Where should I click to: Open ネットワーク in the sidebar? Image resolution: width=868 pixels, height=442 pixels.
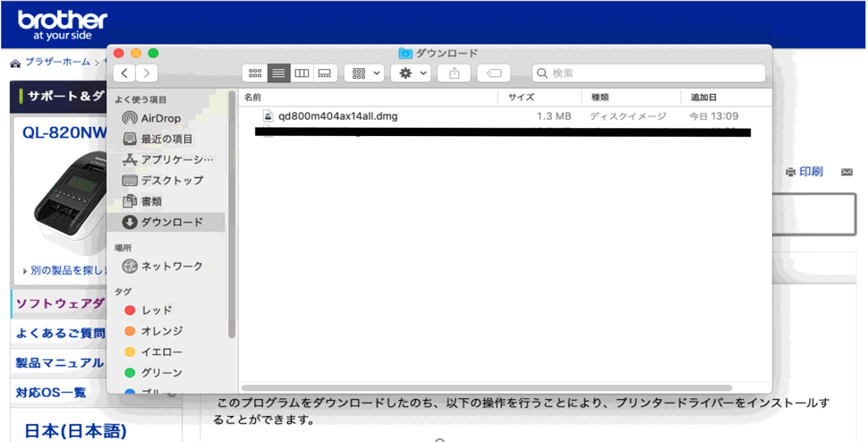166,266
